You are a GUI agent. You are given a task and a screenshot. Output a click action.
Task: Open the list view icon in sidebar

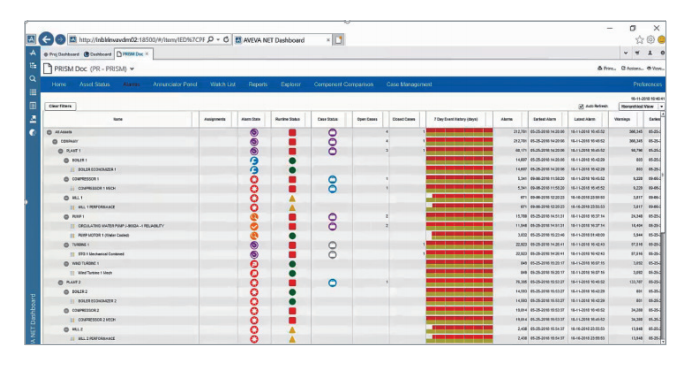pyautogui.click(x=32, y=92)
